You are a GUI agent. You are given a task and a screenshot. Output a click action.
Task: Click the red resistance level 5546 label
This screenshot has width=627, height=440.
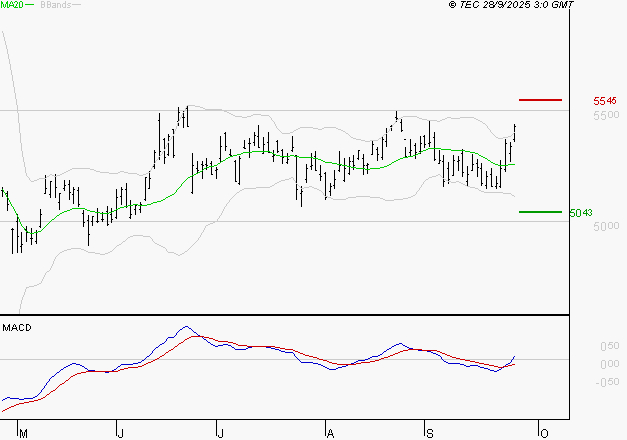pos(605,101)
